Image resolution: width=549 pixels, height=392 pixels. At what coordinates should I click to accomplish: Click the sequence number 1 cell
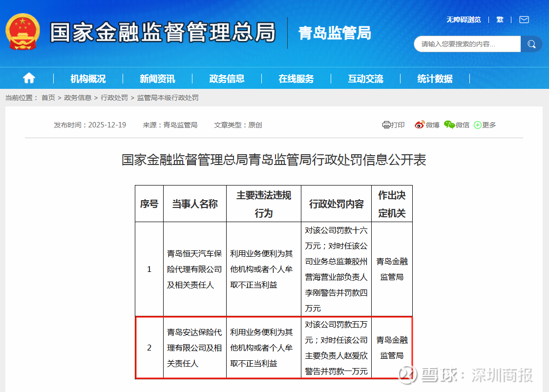(x=149, y=269)
